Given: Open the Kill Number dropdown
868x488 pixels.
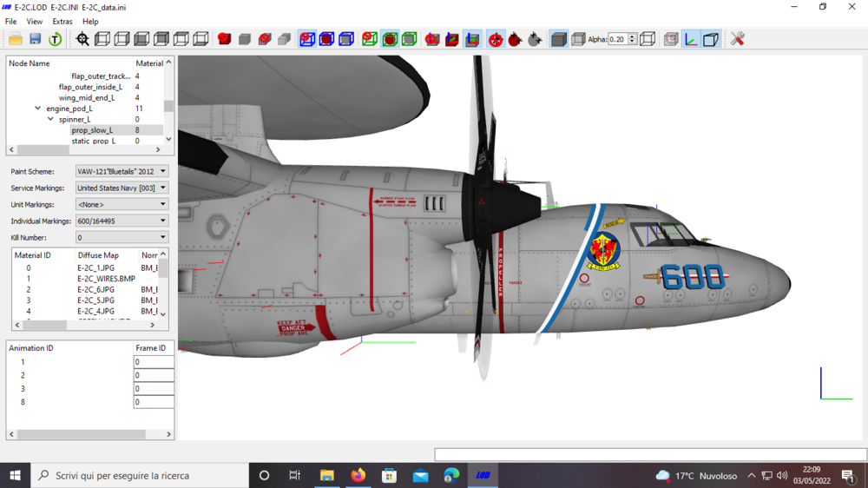Looking at the screenshot, I should pos(122,238).
